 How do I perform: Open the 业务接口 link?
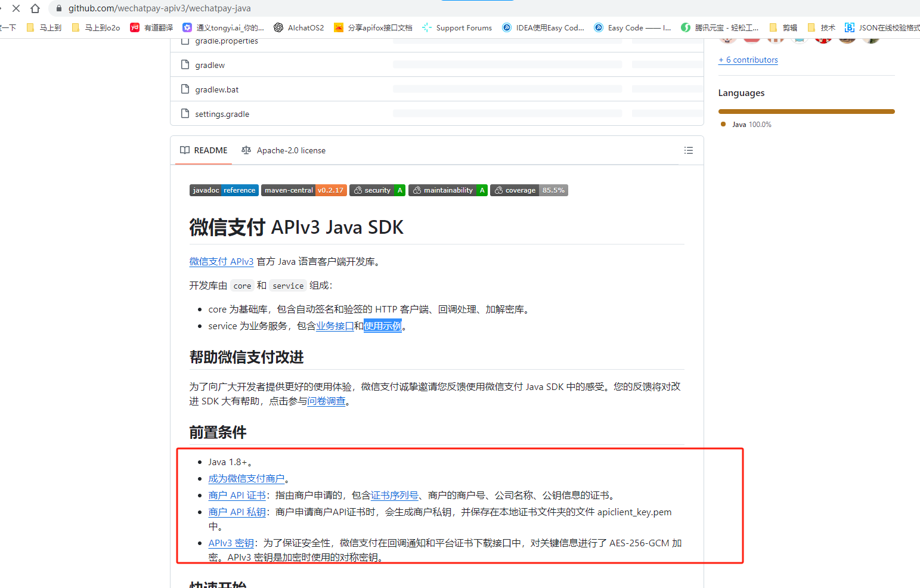(x=334, y=326)
